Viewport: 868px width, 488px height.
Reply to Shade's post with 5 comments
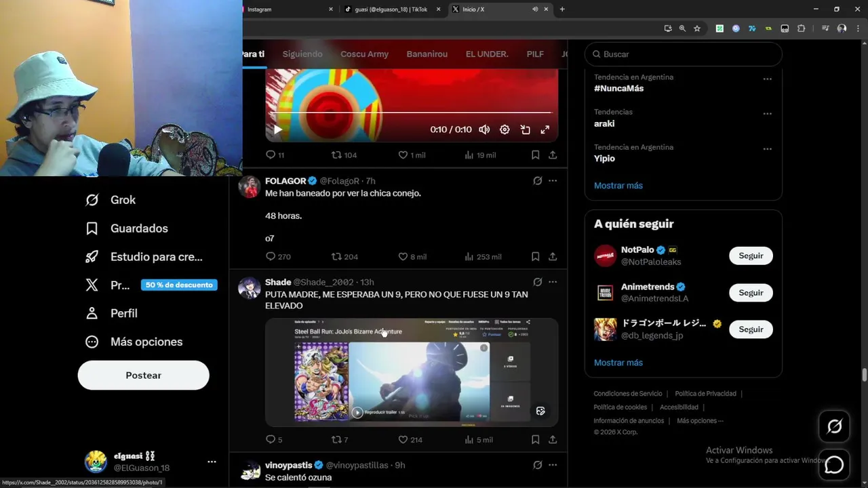[x=274, y=440]
